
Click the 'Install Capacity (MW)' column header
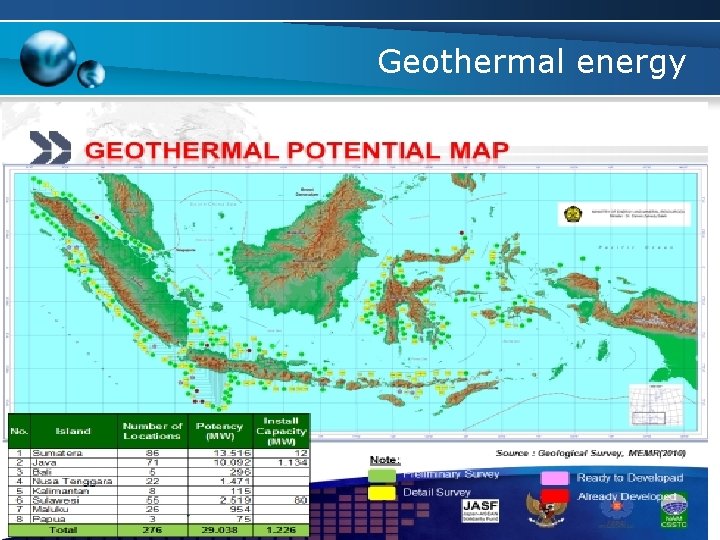click(281, 431)
